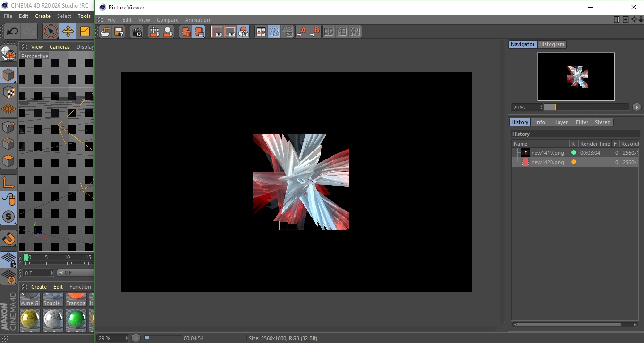644x343 pixels.
Task: Open the Compare menu
Action: (x=167, y=20)
